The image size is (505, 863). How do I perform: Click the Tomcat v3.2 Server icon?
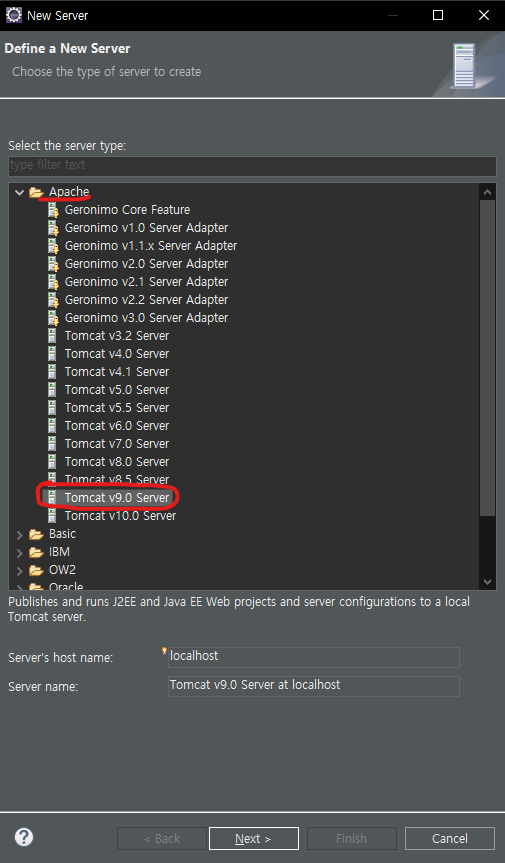click(x=52, y=336)
